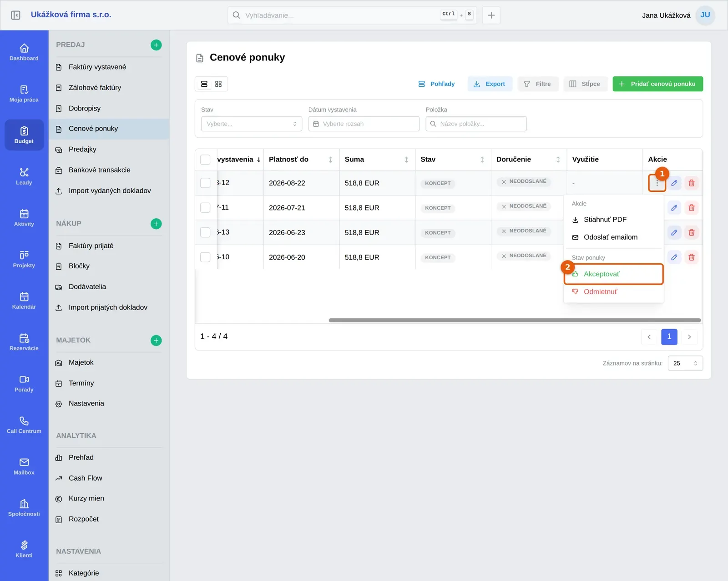Viewport: 728px width, 581px height.
Task: Select the row with validity 2026-08-22
Action: [205, 183]
